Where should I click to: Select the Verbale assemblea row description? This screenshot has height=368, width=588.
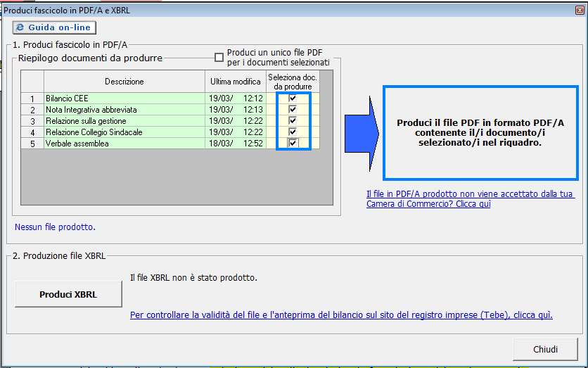tap(124, 144)
